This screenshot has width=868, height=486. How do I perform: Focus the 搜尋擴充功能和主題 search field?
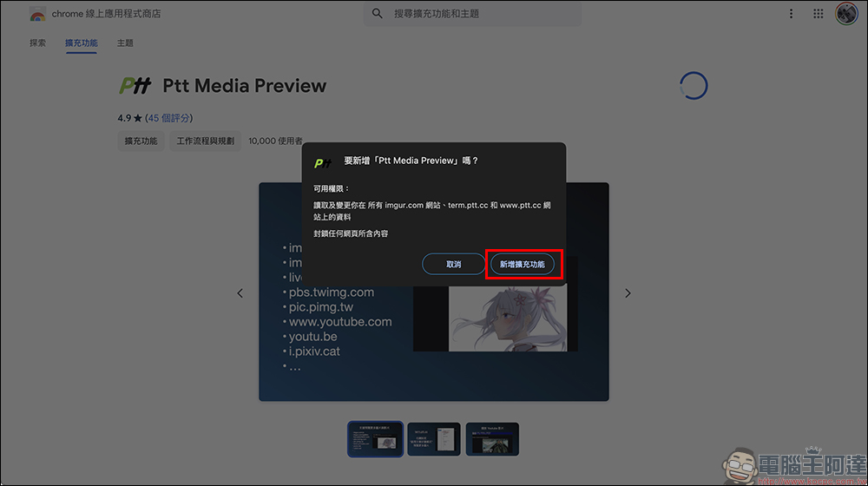point(473,13)
